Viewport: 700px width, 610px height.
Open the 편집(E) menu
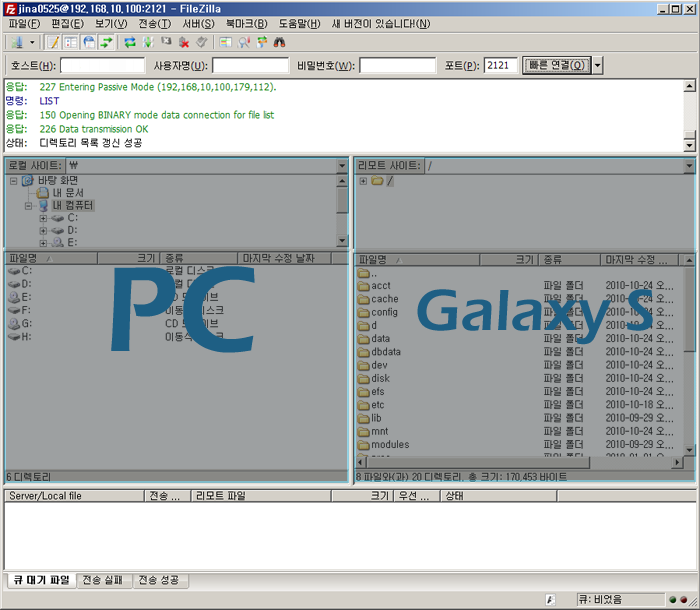coord(67,24)
